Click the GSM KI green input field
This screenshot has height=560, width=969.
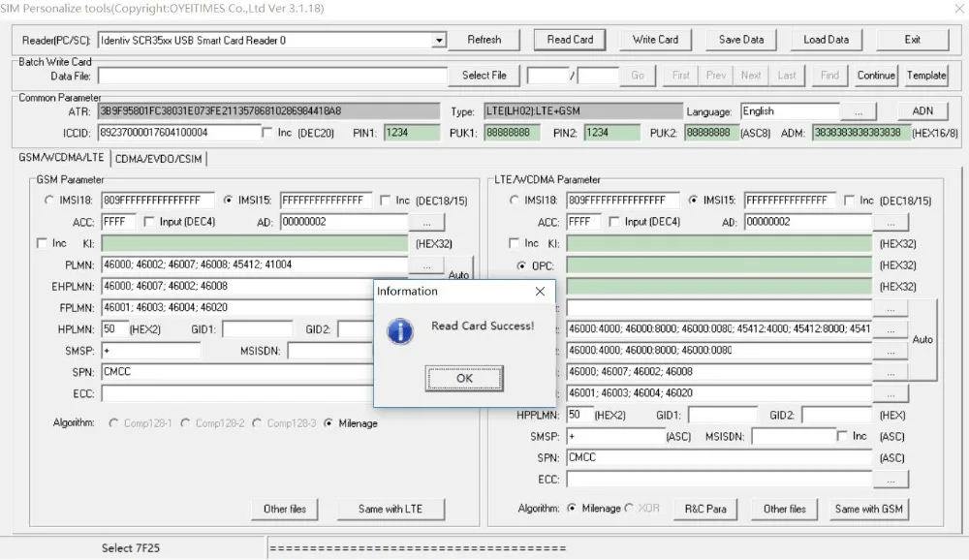(x=254, y=243)
